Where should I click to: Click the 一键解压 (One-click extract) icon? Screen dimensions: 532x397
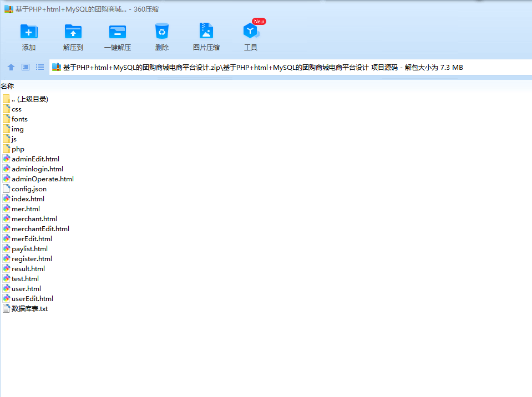pyautogui.click(x=118, y=32)
